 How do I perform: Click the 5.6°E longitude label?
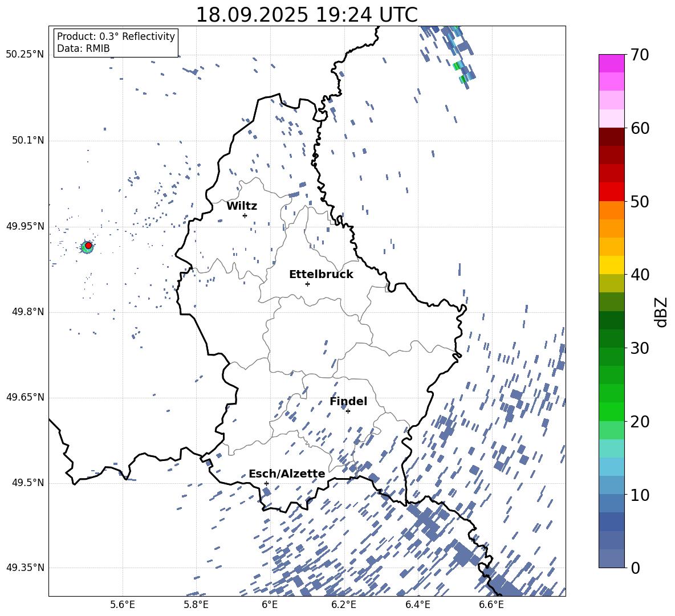123,605
